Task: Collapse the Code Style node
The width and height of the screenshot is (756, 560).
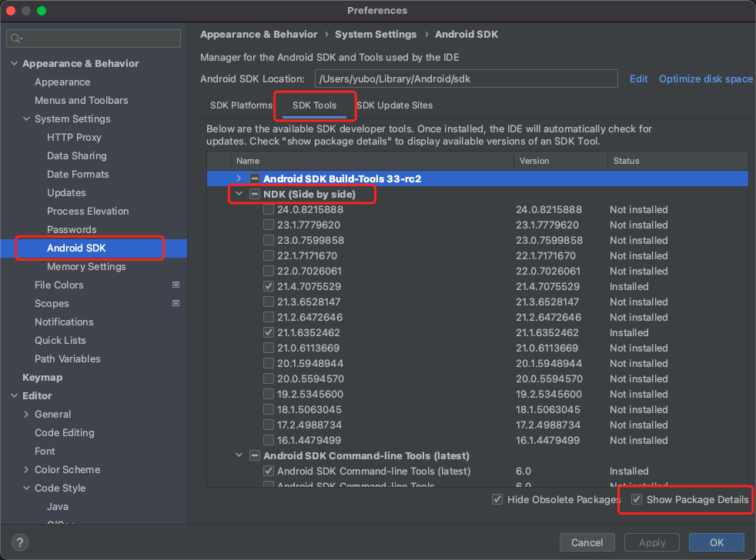Action: click(26, 488)
